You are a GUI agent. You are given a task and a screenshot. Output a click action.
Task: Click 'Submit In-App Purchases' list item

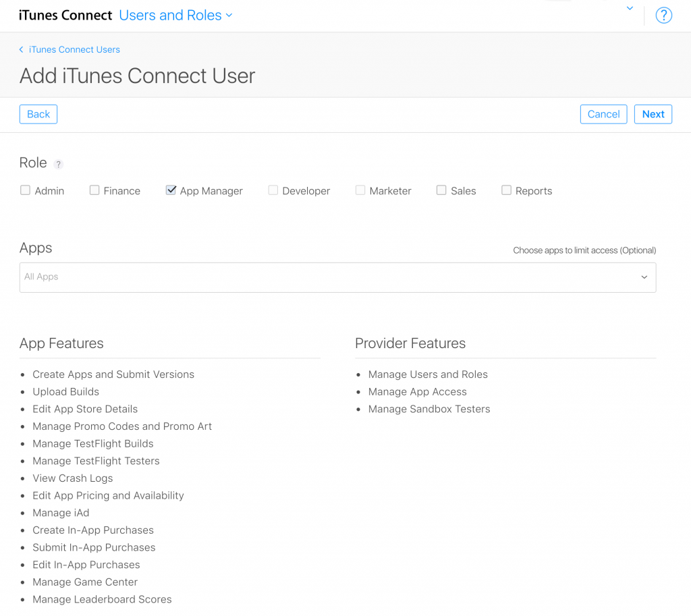pyautogui.click(x=94, y=547)
